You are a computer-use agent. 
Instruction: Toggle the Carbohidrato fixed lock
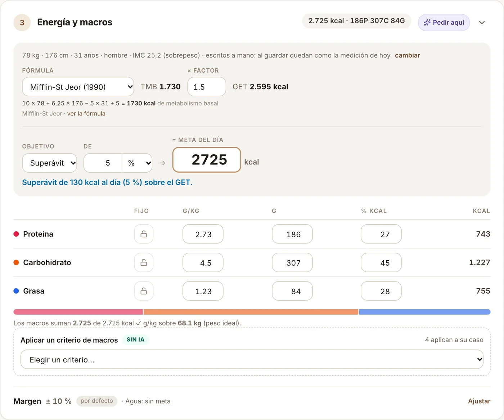pyautogui.click(x=144, y=262)
